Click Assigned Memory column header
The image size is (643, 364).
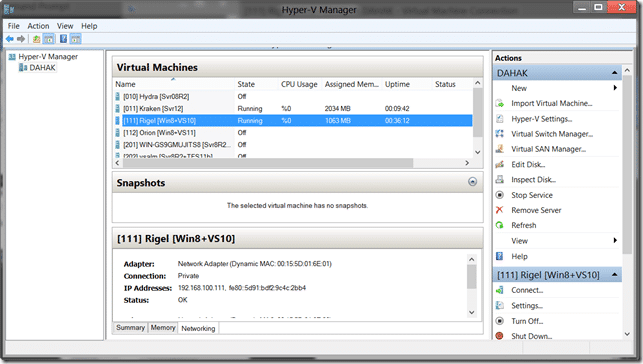tap(352, 84)
